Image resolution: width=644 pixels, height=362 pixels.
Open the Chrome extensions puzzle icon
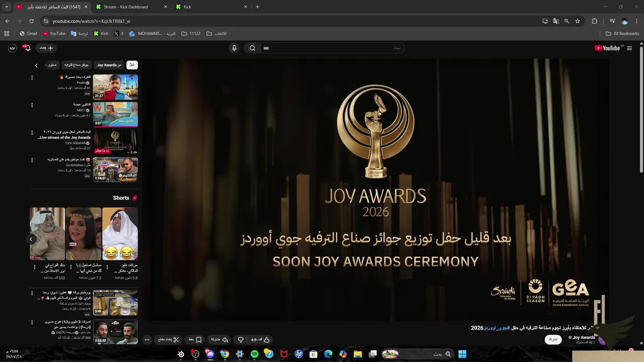[595, 21]
